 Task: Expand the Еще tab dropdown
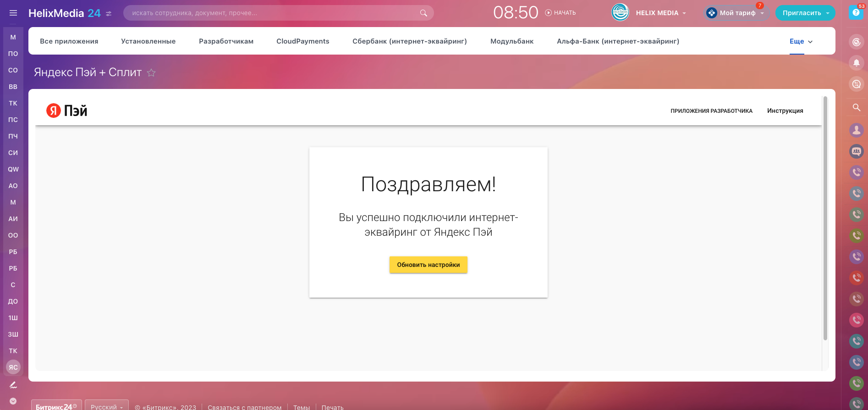tap(801, 41)
